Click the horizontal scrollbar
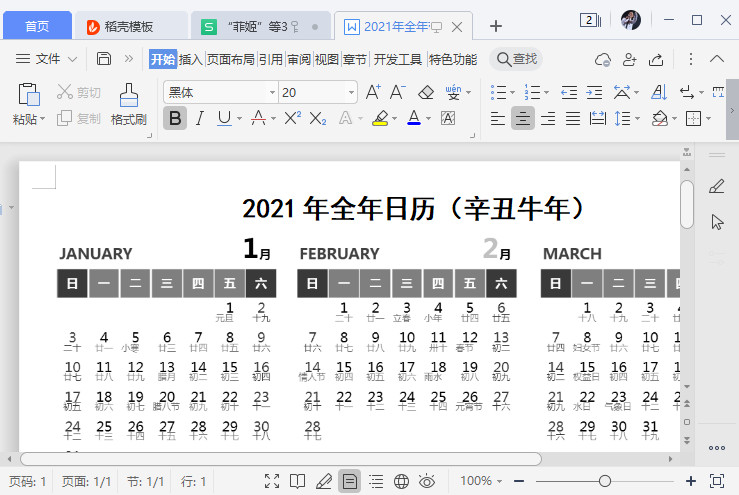This screenshot has width=739, height=495. click(x=281, y=458)
